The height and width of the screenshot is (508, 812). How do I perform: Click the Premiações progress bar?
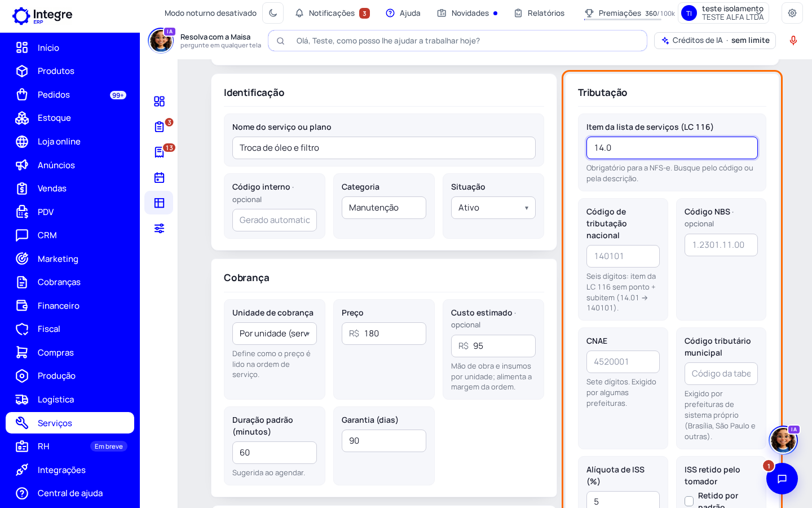pyautogui.click(x=623, y=20)
